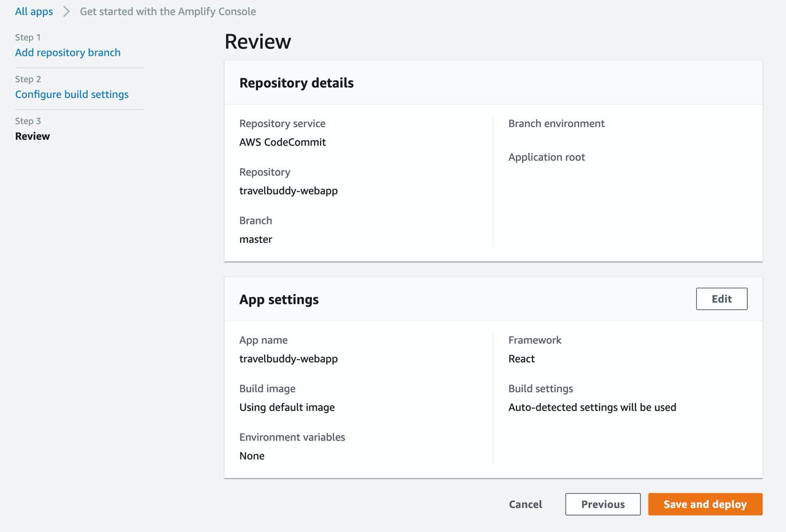Screen dimensions: 786x532
Task: Open the Configure build settings step
Action: pos(72,94)
